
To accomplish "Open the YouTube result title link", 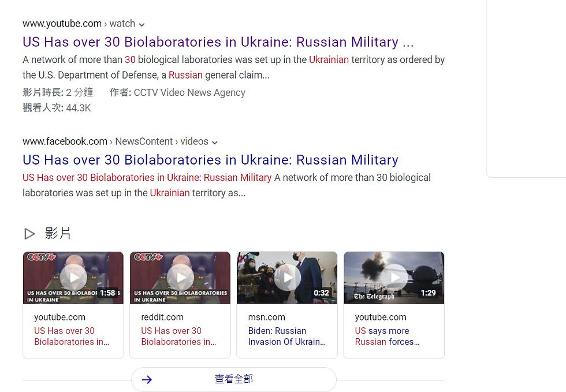I will [218, 42].
